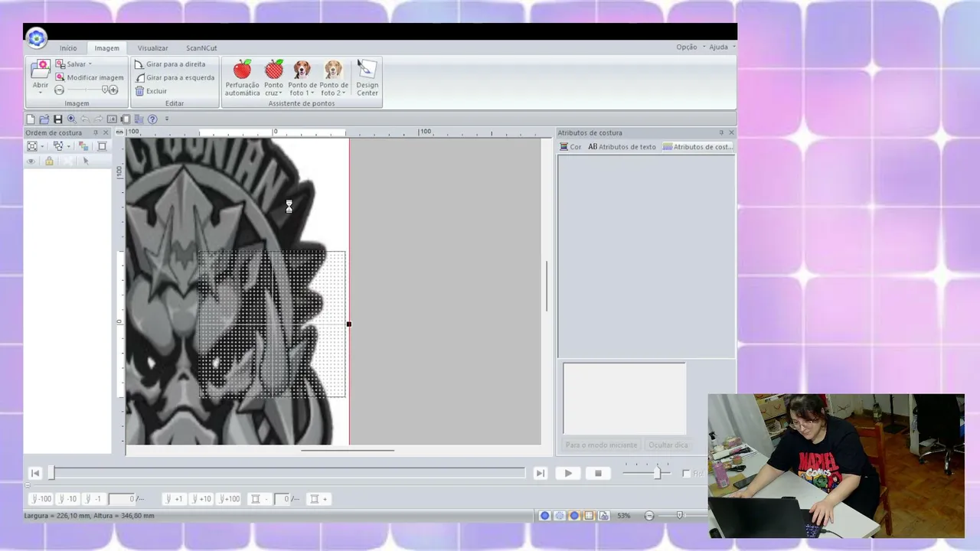Click the Salvar image icon
Viewport: 980px width, 551px height.
coord(60,64)
